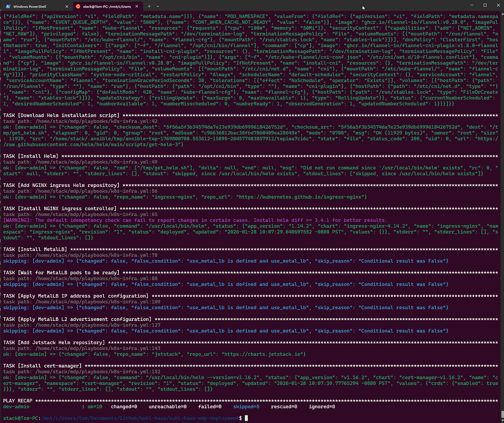The image size is (504, 423).
Task: Open the kubernetes.github.io ingress-nginx URL
Action: coord(302,197)
